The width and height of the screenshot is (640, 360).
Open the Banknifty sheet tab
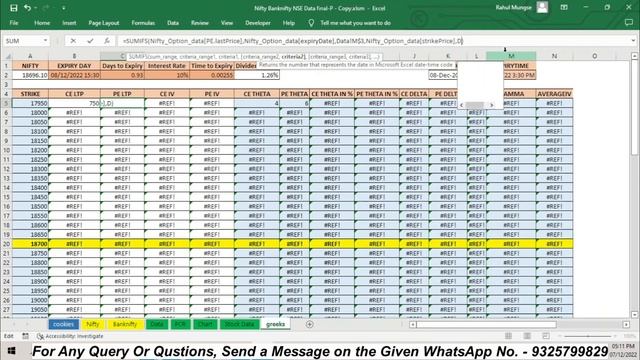125,324
